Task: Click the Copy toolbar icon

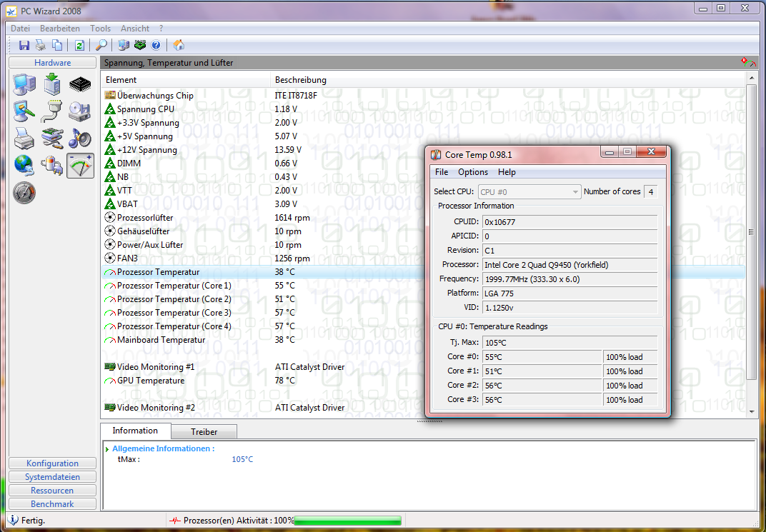Action: coord(57,46)
